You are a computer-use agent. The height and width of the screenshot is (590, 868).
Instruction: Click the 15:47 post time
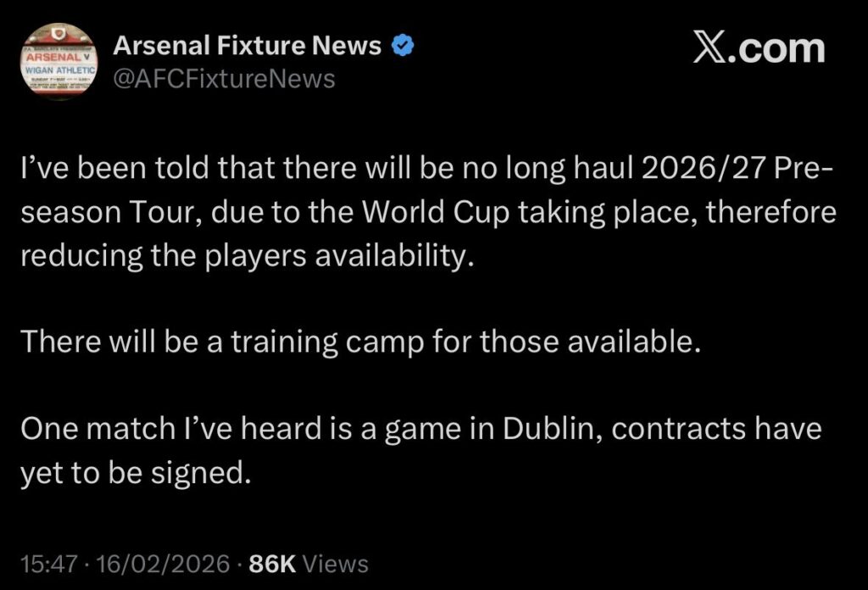pos(50,564)
